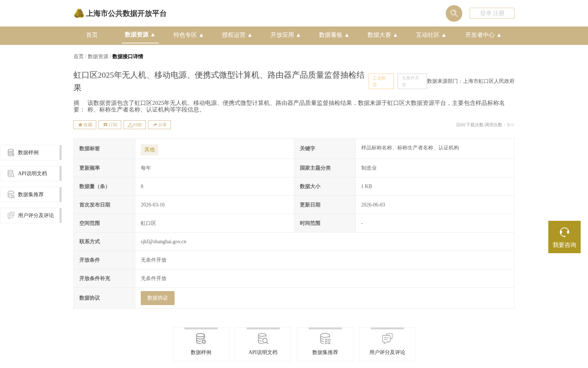Select 数据样例 in the left sidebar
This screenshot has width=588, height=368.
(31, 153)
